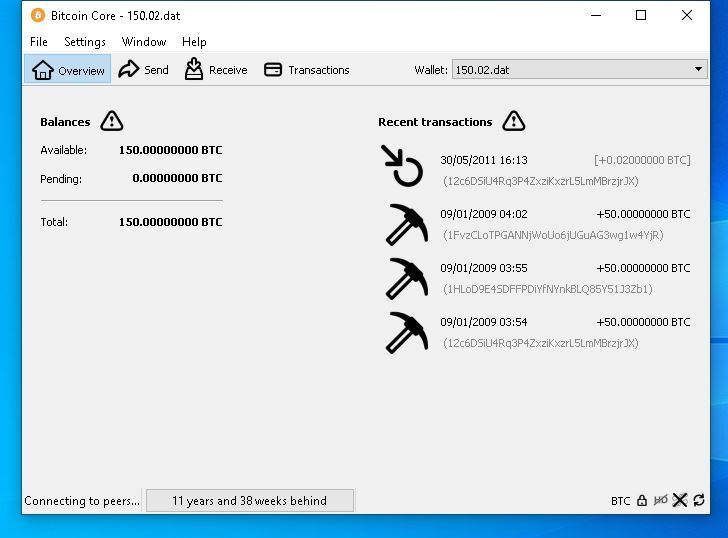Open the Receive tab
The width and height of the screenshot is (728, 538).
(x=216, y=70)
